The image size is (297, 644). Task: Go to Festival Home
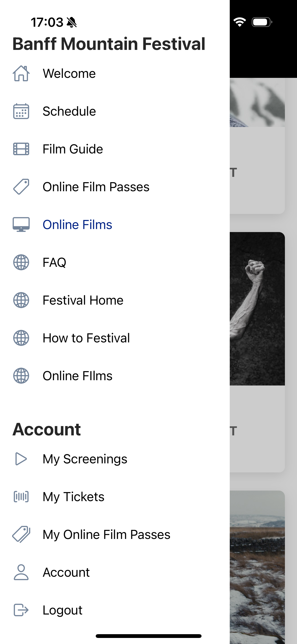pyautogui.click(x=83, y=300)
